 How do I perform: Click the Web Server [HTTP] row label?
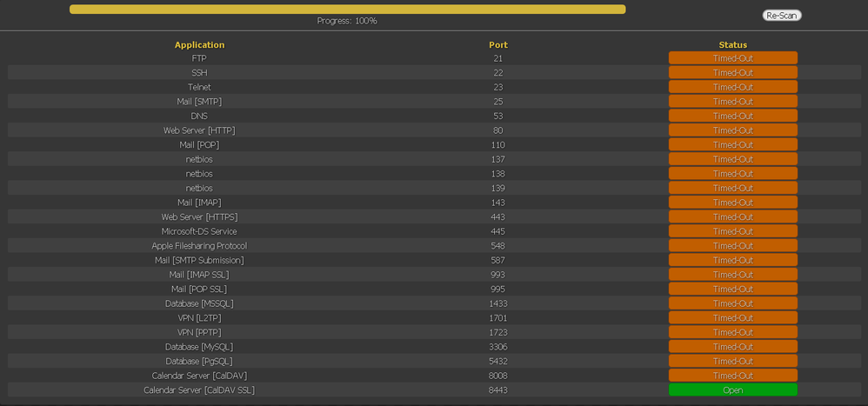click(199, 130)
